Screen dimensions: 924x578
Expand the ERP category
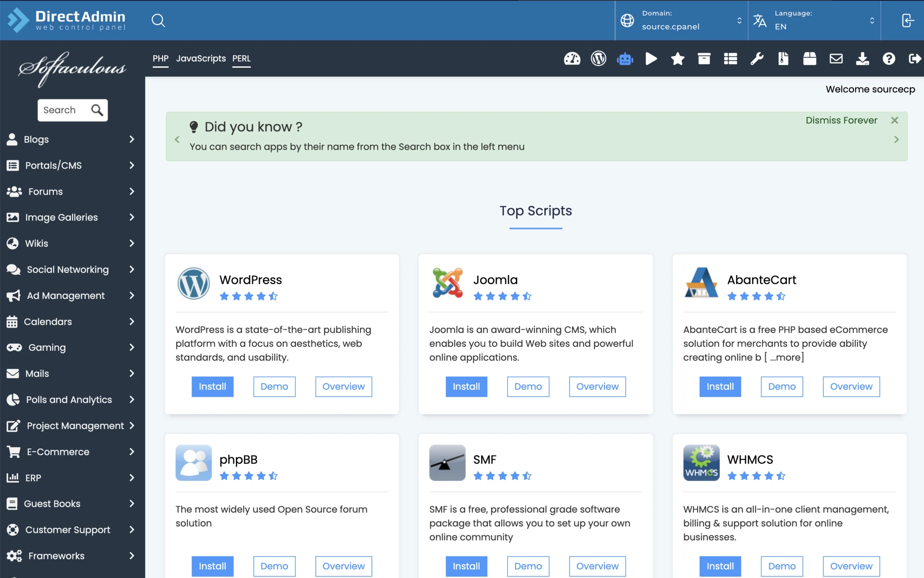coord(72,478)
